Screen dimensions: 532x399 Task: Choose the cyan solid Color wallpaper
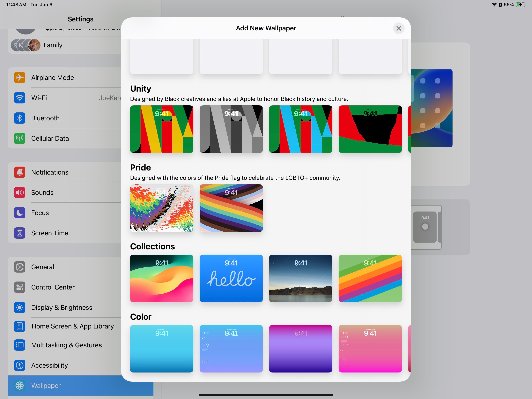pyautogui.click(x=162, y=349)
